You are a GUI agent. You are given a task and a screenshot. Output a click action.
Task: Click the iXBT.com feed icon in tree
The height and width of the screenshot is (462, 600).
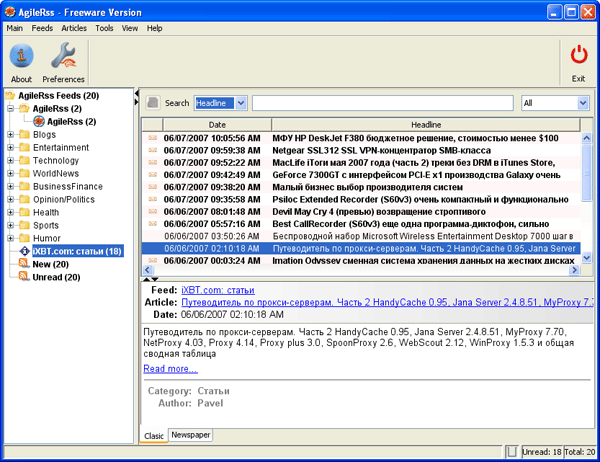tap(24, 251)
